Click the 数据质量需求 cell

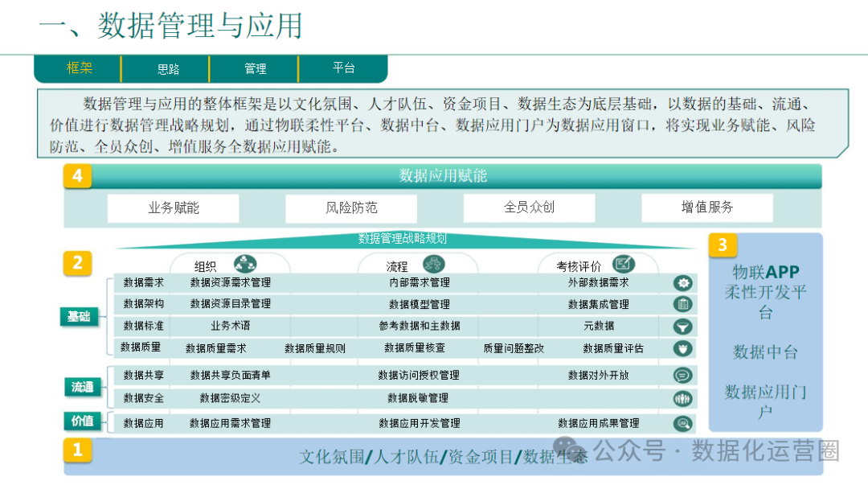[x=216, y=348]
